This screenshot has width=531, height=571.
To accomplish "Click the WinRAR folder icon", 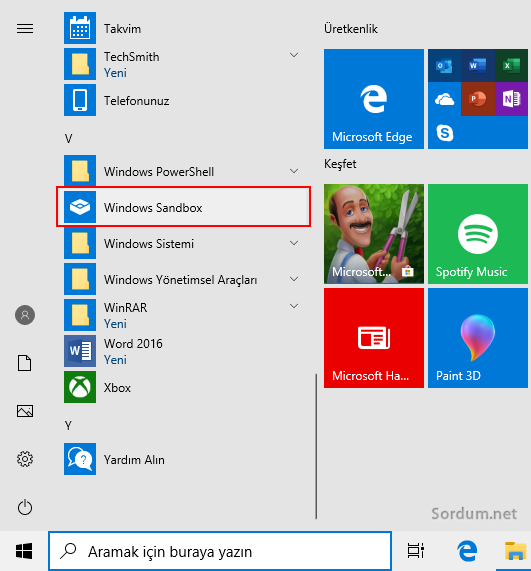I will coord(80,315).
